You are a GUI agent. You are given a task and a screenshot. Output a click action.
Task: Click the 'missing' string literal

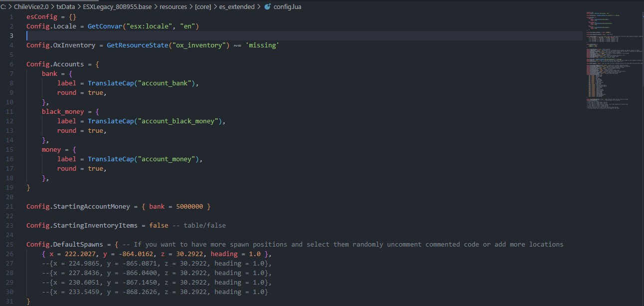pyautogui.click(x=262, y=45)
